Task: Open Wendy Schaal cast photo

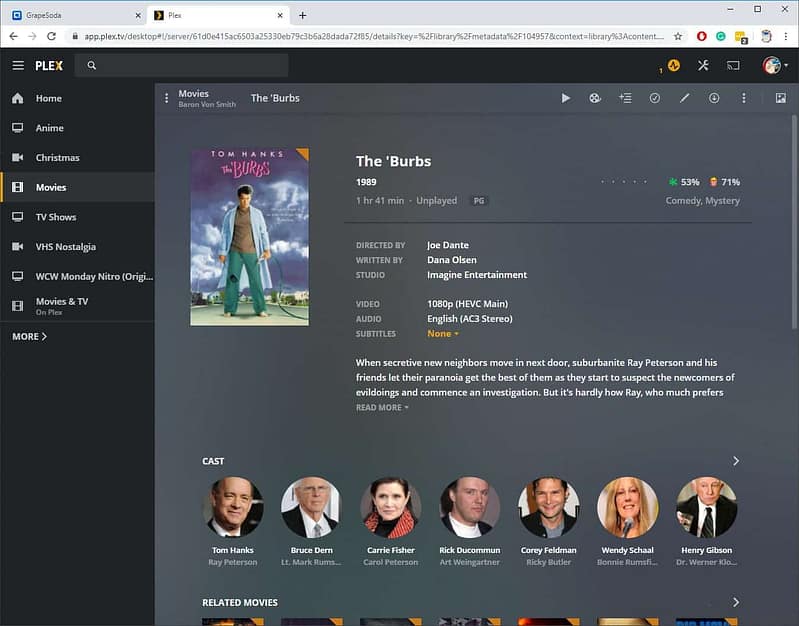Action: click(x=627, y=507)
